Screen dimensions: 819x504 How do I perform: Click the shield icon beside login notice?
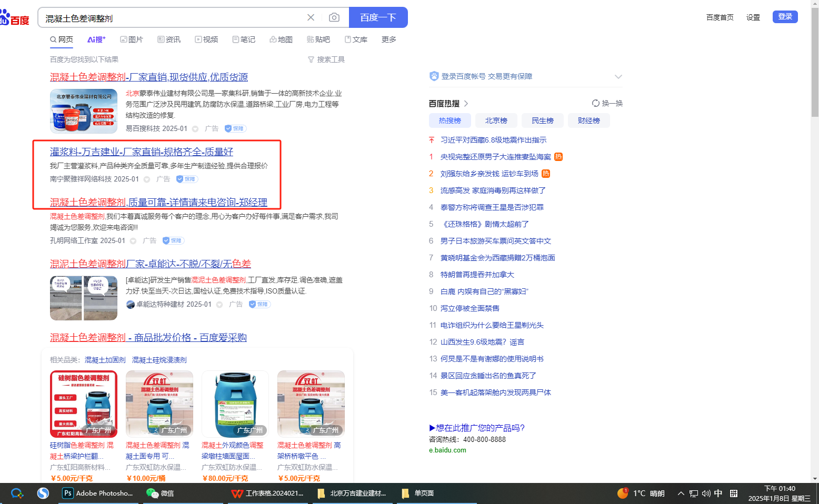tap(434, 76)
